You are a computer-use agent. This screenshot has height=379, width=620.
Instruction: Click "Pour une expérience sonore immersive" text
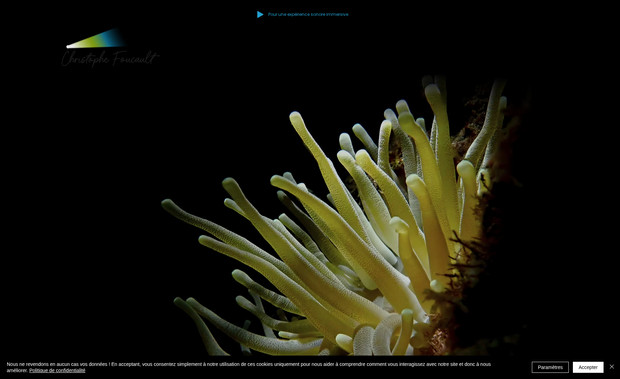pyautogui.click(x=308, y=14)
